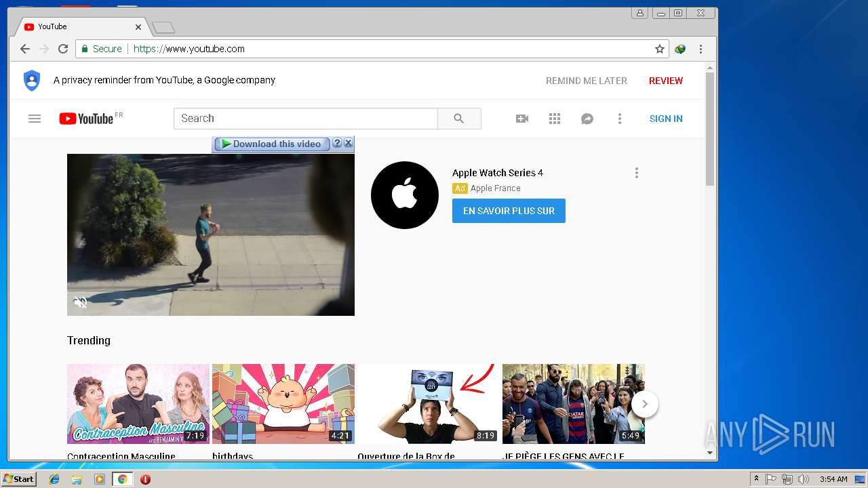Open the messages share bubble icon
The width and height of the screenshot is (868, 488).
point(587,119)
